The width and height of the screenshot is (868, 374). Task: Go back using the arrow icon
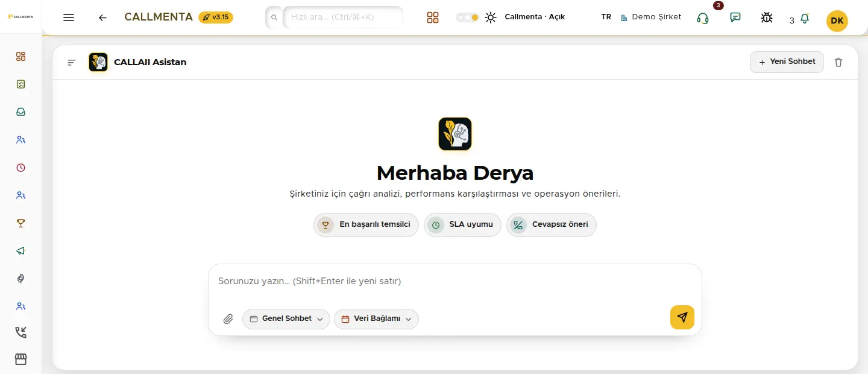coord(102,17)
